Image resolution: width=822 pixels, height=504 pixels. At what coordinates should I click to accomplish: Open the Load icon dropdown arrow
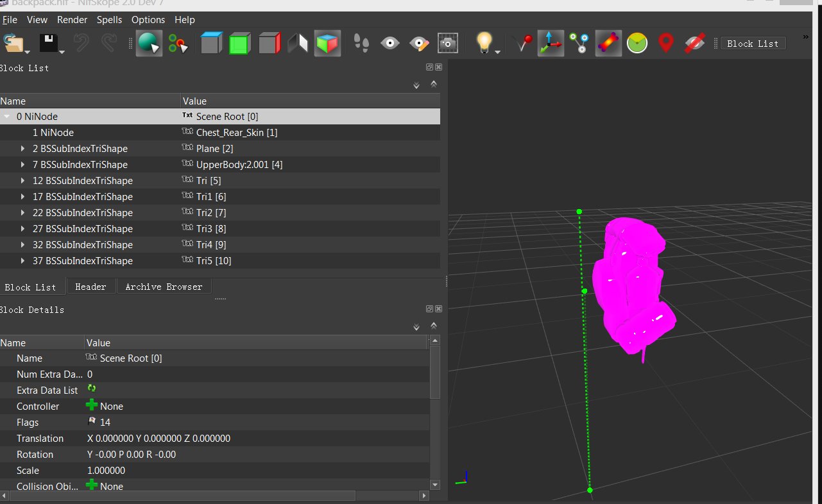pyautogui.click(x=28, y=52)
